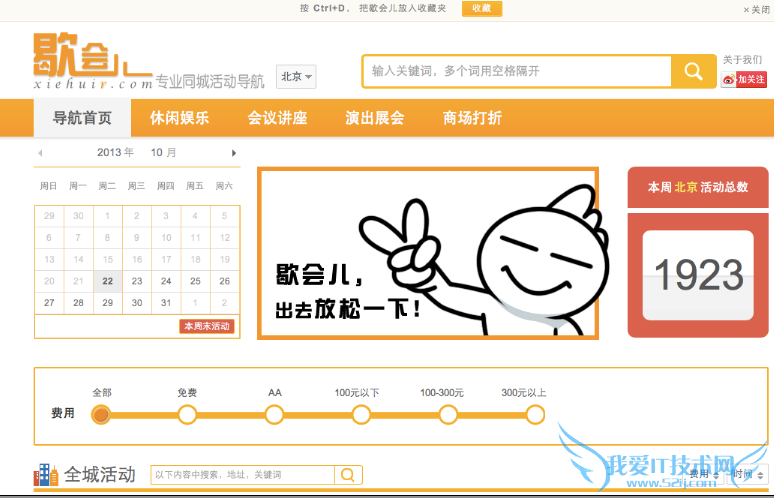Click the 专业同城活动导航 slogan text
Viewport: 774px width, 498px height.
(210, 81)
